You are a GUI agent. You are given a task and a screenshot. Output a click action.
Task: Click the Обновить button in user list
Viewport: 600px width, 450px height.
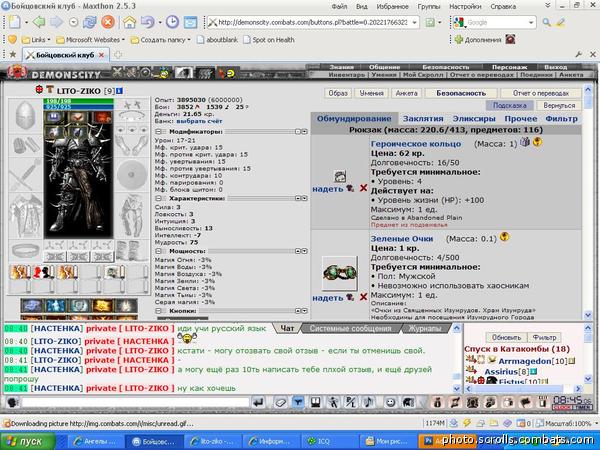coord(506,338)
